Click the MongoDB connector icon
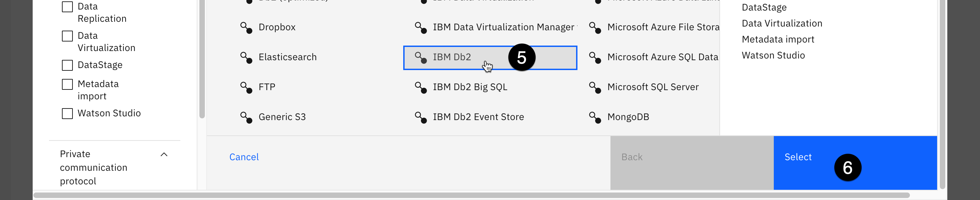The height and width of the screenshot is (200, 980). point(595,117)
